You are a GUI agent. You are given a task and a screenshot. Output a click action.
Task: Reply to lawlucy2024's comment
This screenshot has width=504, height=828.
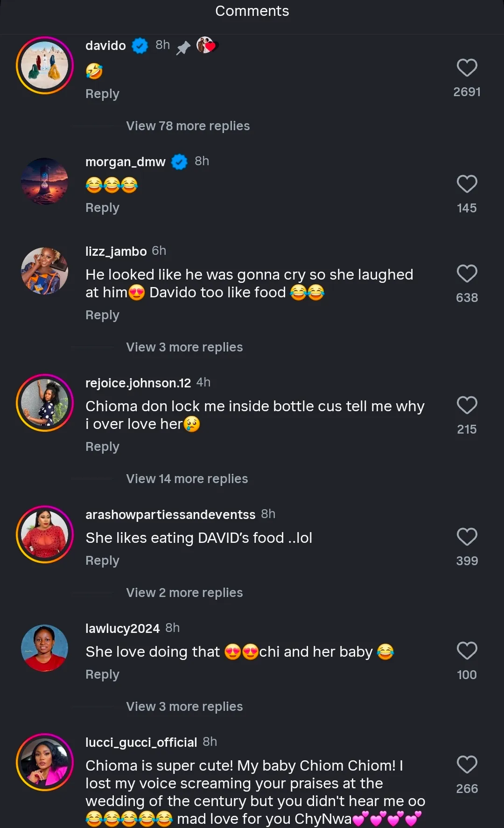click(x=102, y=674)
